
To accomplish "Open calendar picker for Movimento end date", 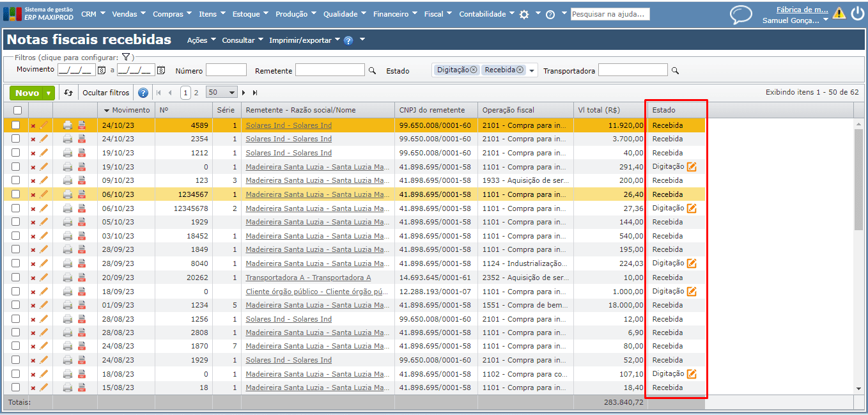I will point(161,70).
